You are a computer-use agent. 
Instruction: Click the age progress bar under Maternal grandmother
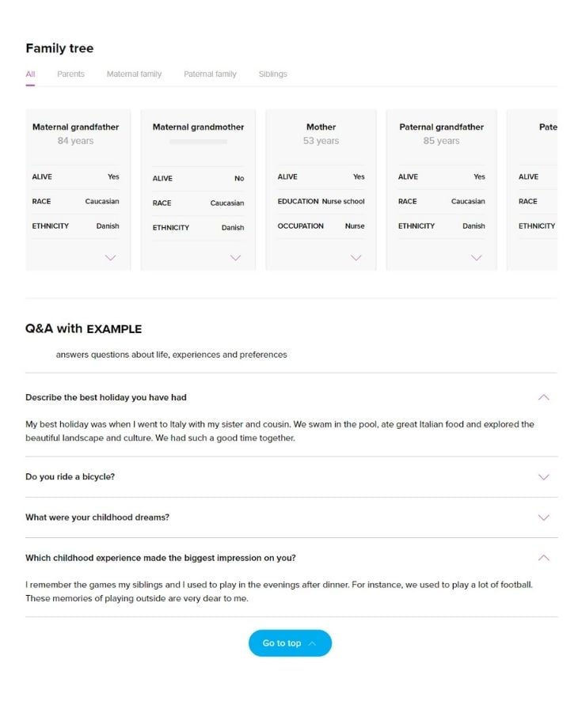coord(197,141)
